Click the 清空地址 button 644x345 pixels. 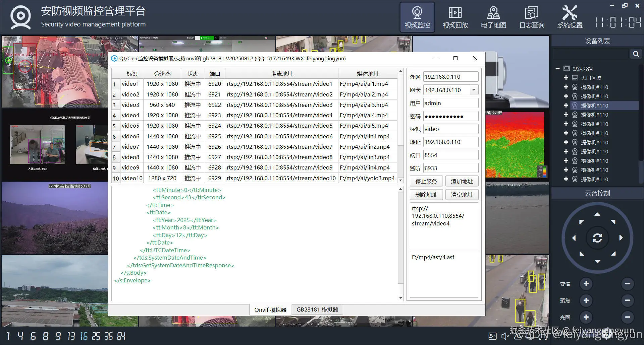click(x=462, y=195)
